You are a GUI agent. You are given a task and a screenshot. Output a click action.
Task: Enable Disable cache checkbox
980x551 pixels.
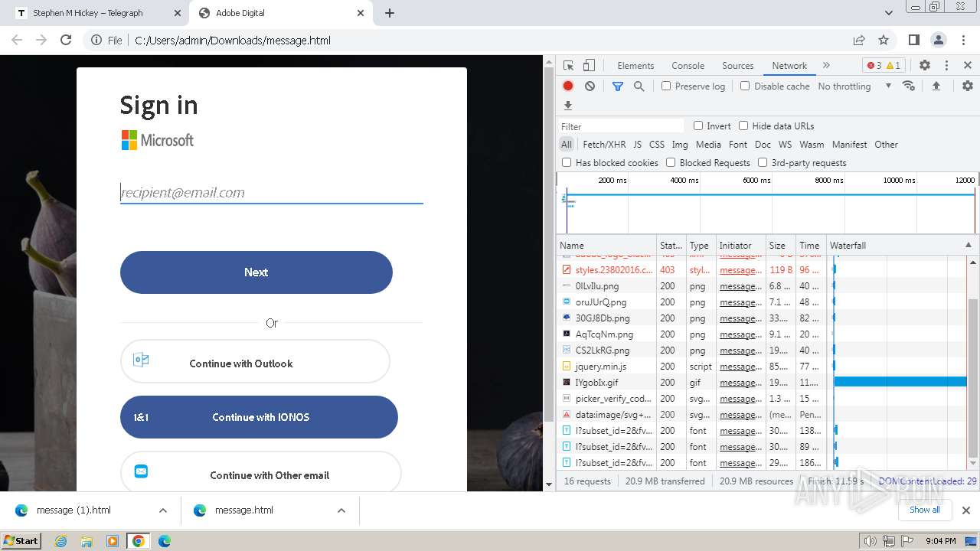click(745, 86)
